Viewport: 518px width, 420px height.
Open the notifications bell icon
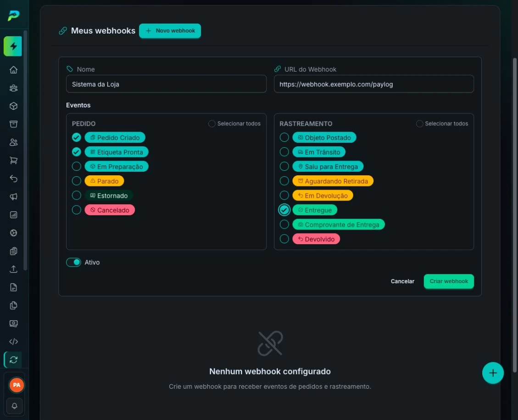point(15,406)
